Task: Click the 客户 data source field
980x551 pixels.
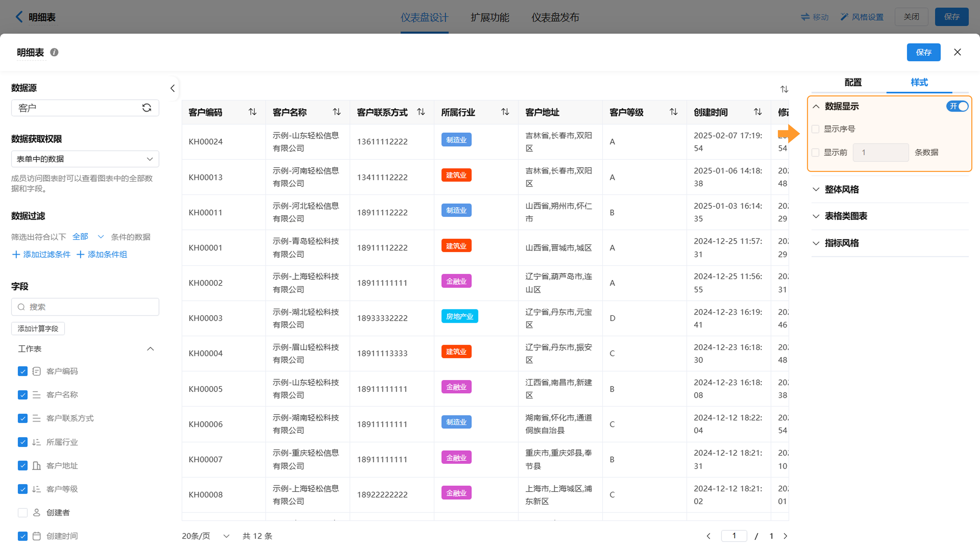Action: point(85,108)
